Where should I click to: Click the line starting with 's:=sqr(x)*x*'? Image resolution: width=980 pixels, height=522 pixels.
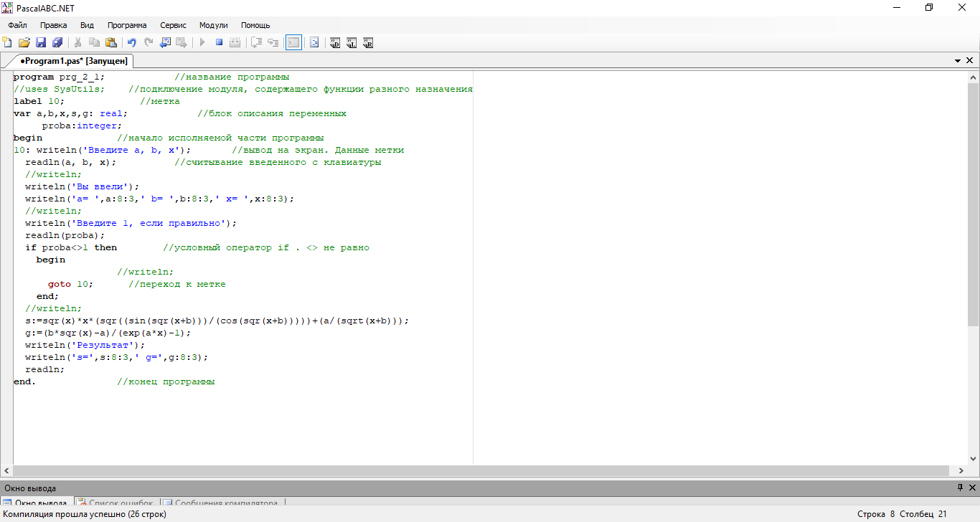[217, 321]
